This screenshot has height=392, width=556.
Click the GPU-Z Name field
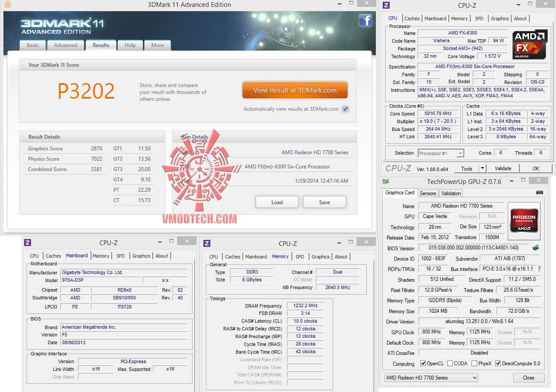tap(462, 206)
